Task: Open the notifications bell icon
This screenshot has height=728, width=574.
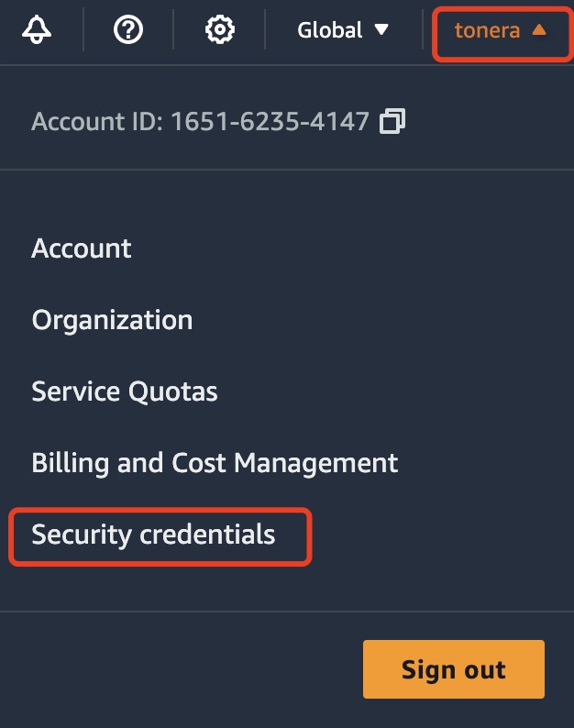Action: pos(37,29)
